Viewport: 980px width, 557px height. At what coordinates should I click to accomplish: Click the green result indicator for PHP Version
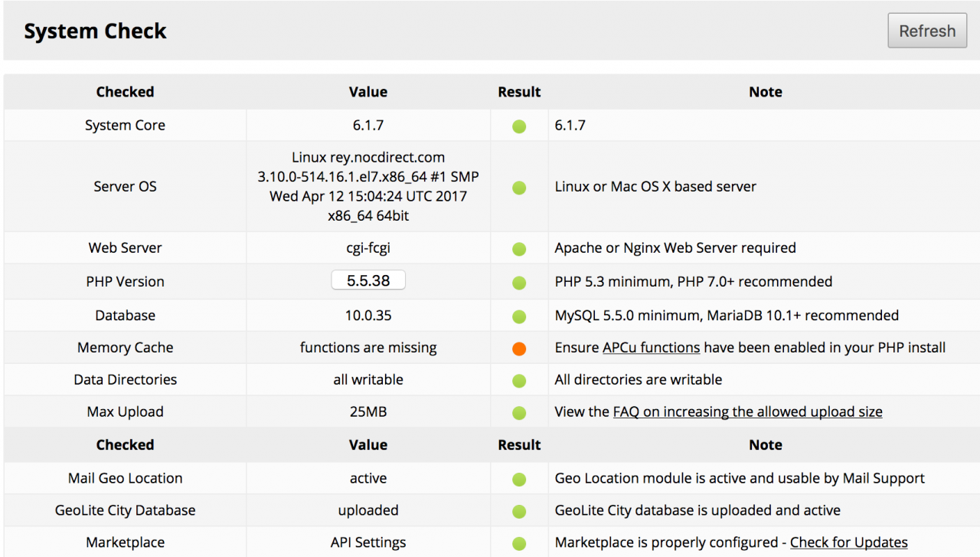pos(519,283)
